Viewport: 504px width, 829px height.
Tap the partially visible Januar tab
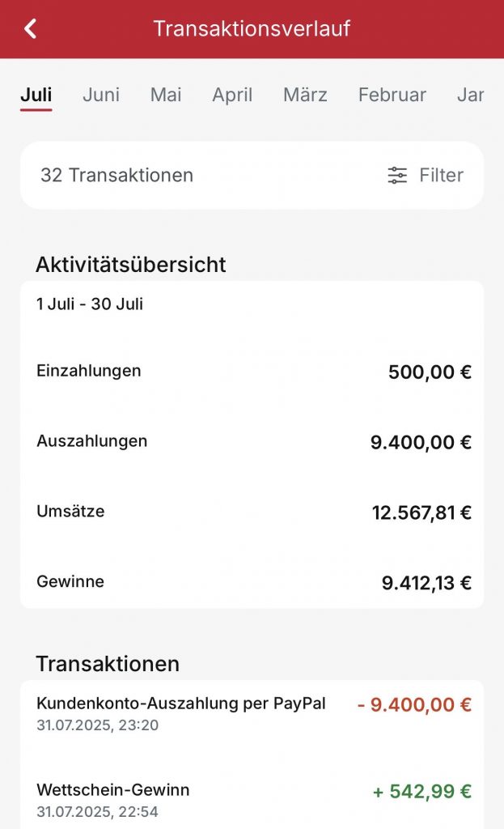pos(470,95)
